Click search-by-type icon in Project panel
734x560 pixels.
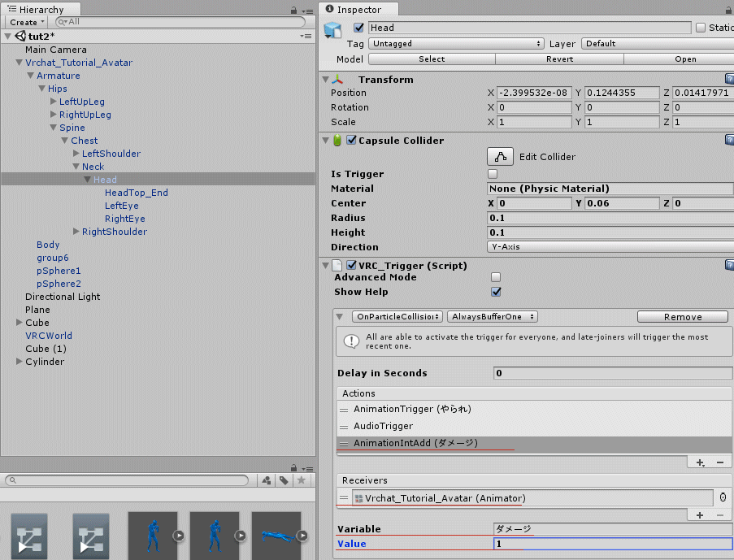pyautogui.click(x=267, y=480)
